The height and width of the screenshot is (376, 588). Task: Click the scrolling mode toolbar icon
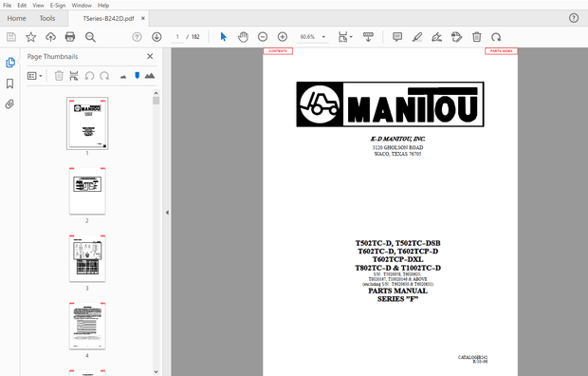[x=368, y=37]
